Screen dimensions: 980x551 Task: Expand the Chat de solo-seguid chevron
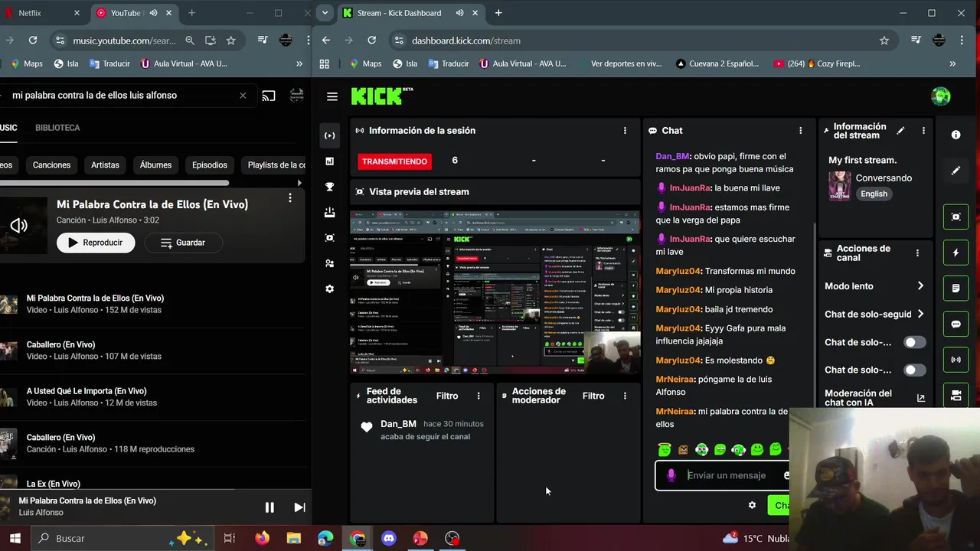920,314
